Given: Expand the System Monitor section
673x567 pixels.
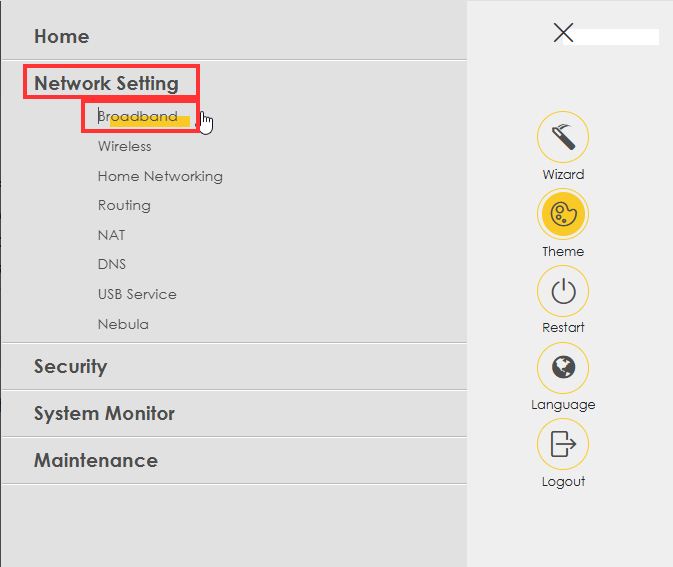Looking at the screenshot, I should (104, 413).
